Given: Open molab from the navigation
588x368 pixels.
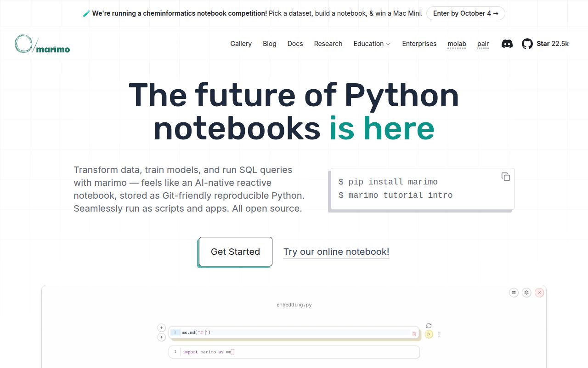Looking at the screenshot, I should 457,44.
